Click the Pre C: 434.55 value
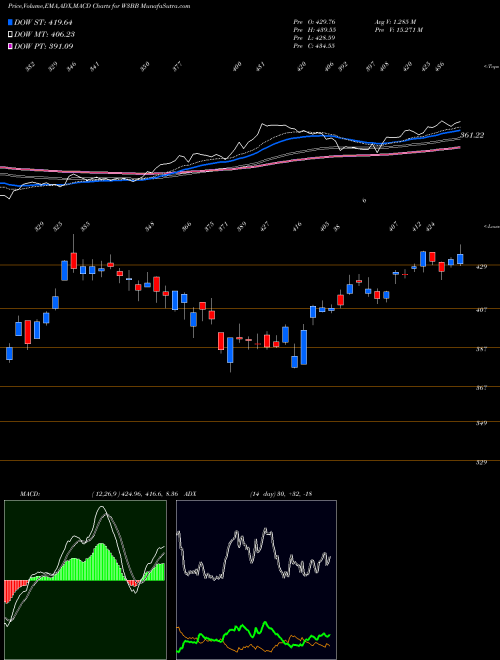Viewport: 500px width, 660px height. click(x=314, y=46)
